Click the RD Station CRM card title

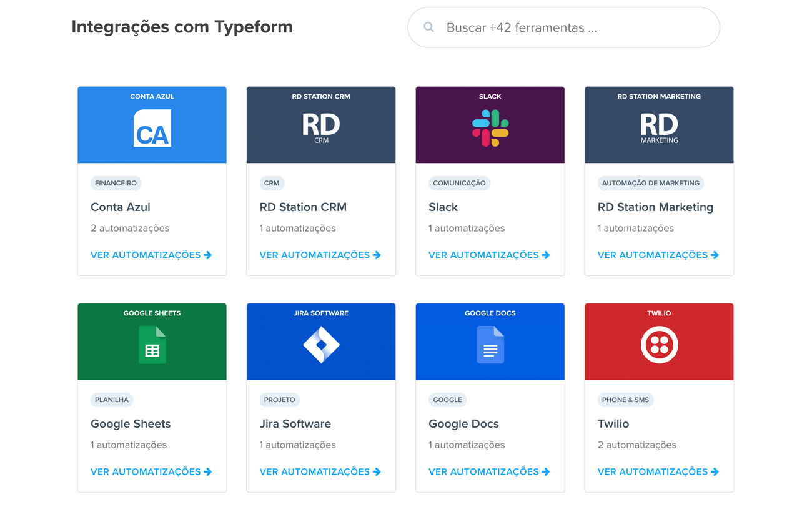(303, 207)
